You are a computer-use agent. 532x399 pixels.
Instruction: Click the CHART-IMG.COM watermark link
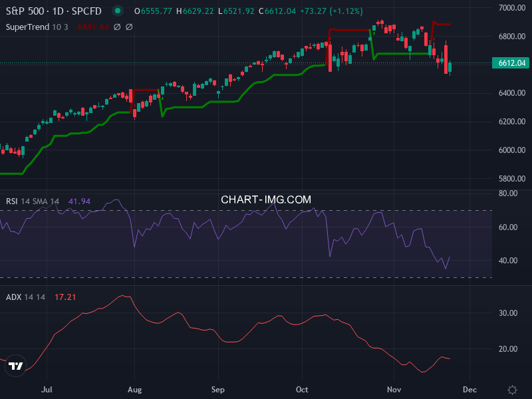(266, 199)
